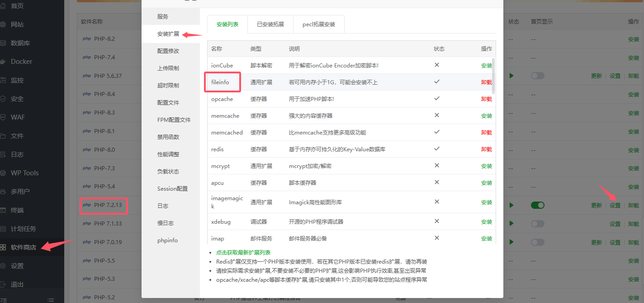Open the pecl拓展安装 tab
The height and width of the screenshot is (303, 644).
coord(319,24)
